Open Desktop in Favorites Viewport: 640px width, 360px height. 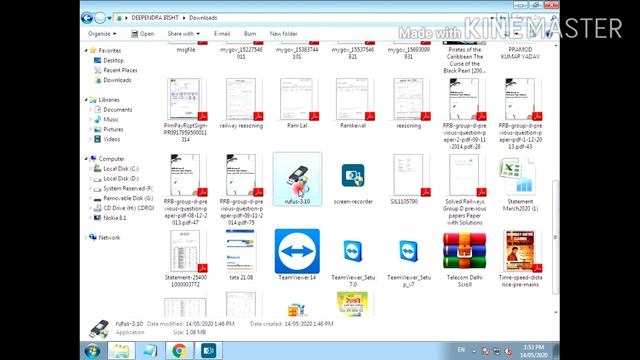click(113, 60)
